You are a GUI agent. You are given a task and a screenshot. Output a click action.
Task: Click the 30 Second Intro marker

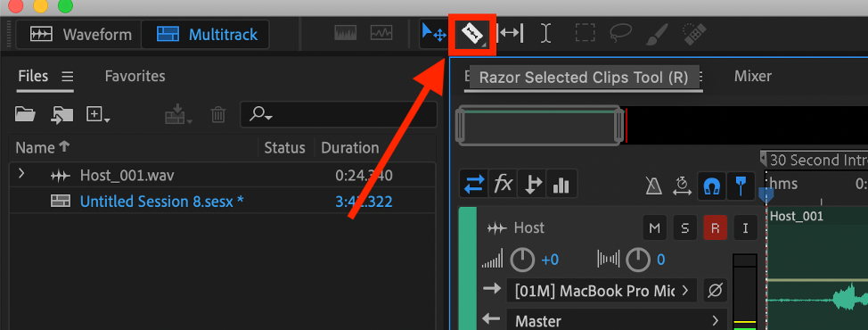(817, 161)
